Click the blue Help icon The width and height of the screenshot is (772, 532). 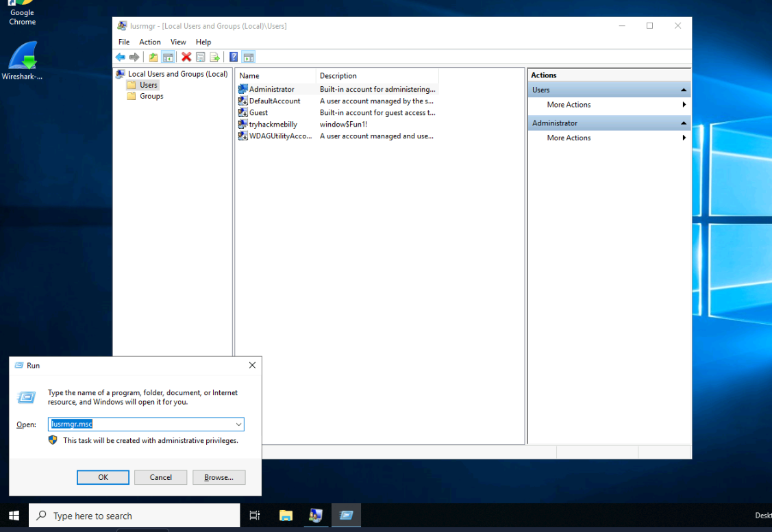pyautogui.click(x=234, y=58)
